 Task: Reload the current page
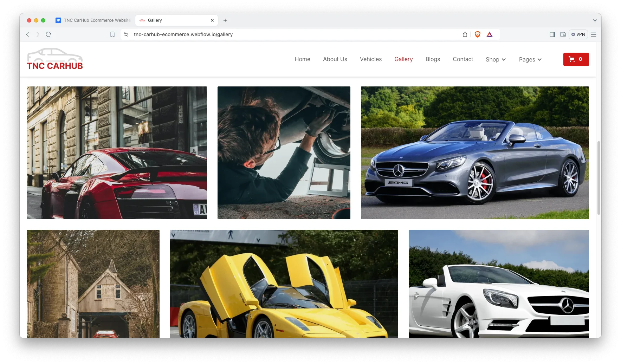[48, 34]
